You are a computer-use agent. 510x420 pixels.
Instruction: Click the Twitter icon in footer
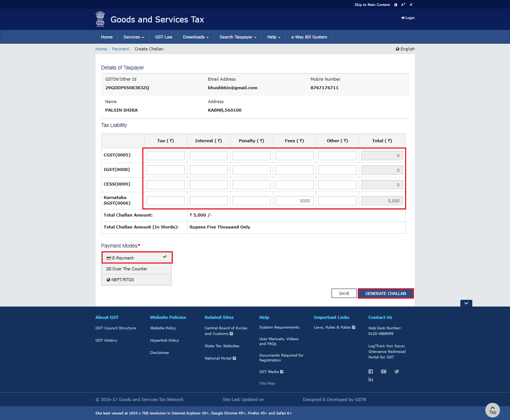tap(397, 371)
